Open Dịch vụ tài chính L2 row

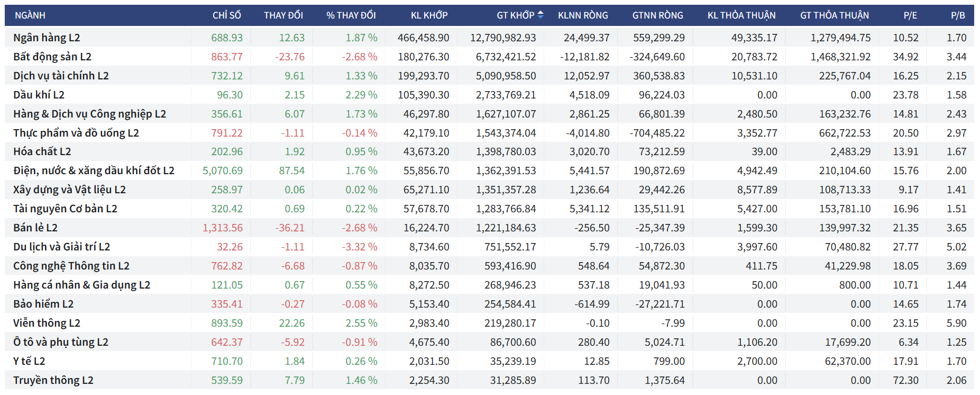click(x=61, y=76)
